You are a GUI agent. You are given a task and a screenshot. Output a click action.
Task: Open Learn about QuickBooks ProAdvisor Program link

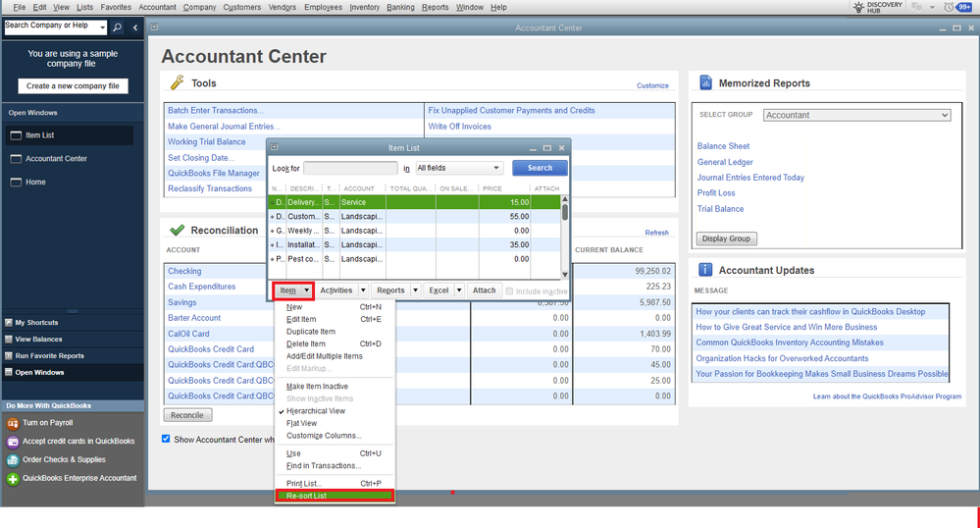(887, 396)
